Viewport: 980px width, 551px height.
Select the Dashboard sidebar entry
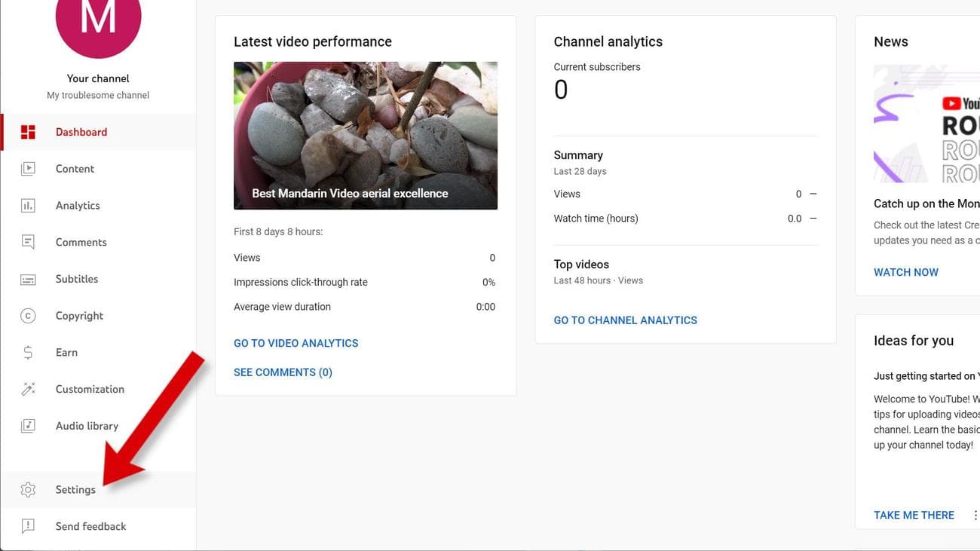[81, 131]
